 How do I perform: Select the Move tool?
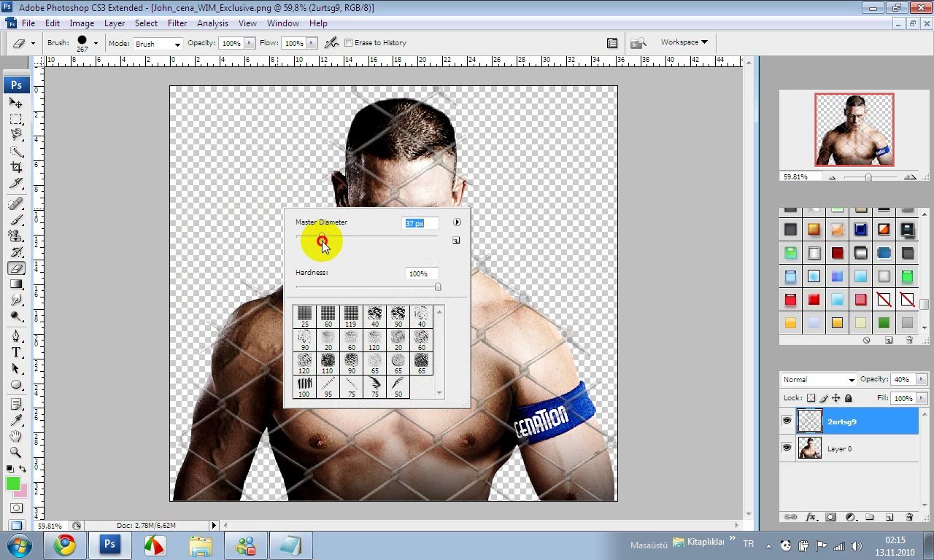(x=16, y=103)
